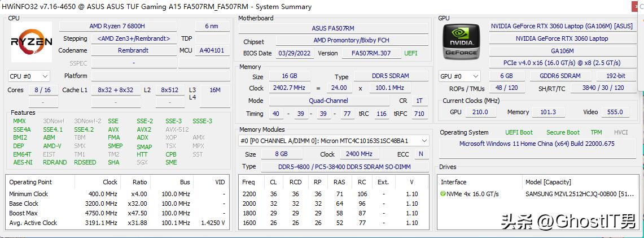Screen dimensions: 644x238
Task: Select the AMD Promontory/Bixby FCH chipset field
Action: [351, 41]
